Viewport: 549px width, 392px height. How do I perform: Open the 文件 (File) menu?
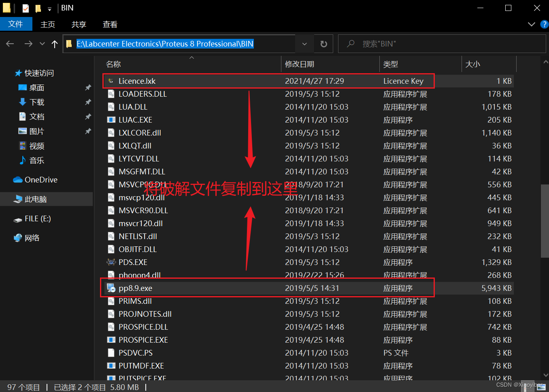[16, 24]
